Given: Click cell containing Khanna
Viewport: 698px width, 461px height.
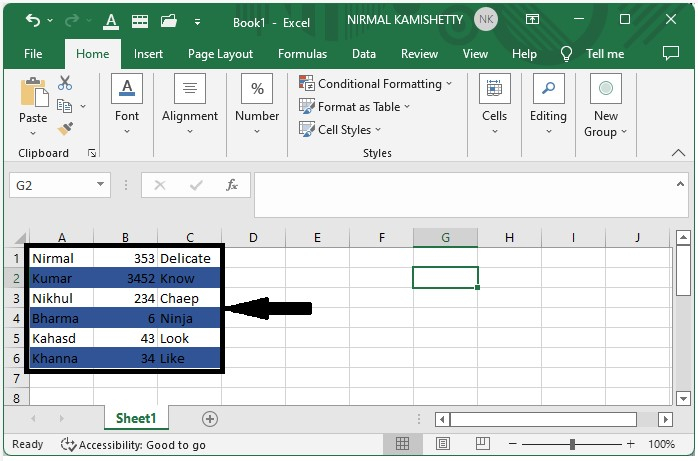Looking at the screenshot, I should click(x=61, y=359).
